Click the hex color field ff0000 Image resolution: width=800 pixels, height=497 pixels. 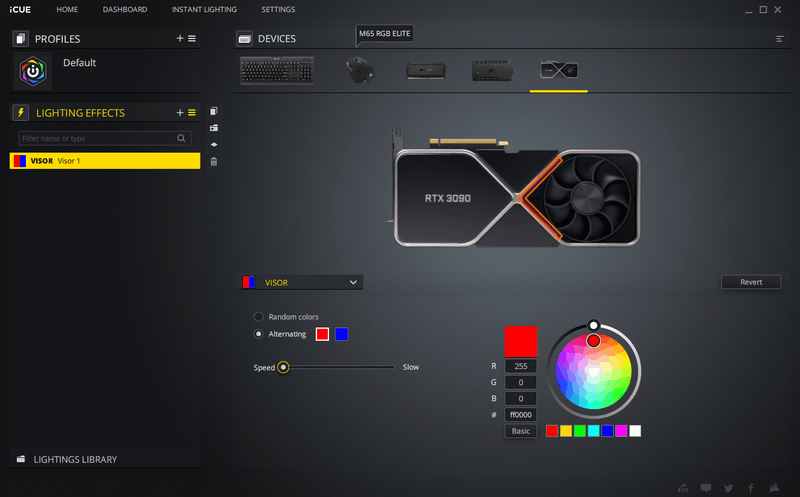point(520,415)
